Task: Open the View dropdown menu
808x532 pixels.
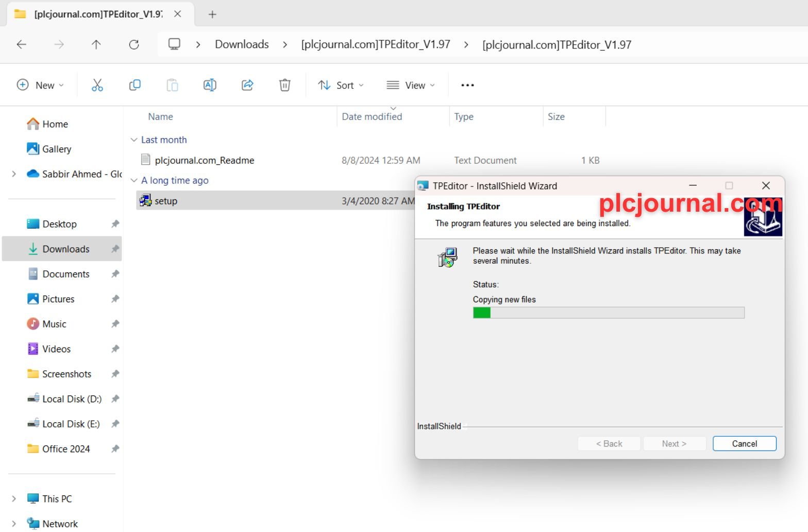Action: pos(411,85)
